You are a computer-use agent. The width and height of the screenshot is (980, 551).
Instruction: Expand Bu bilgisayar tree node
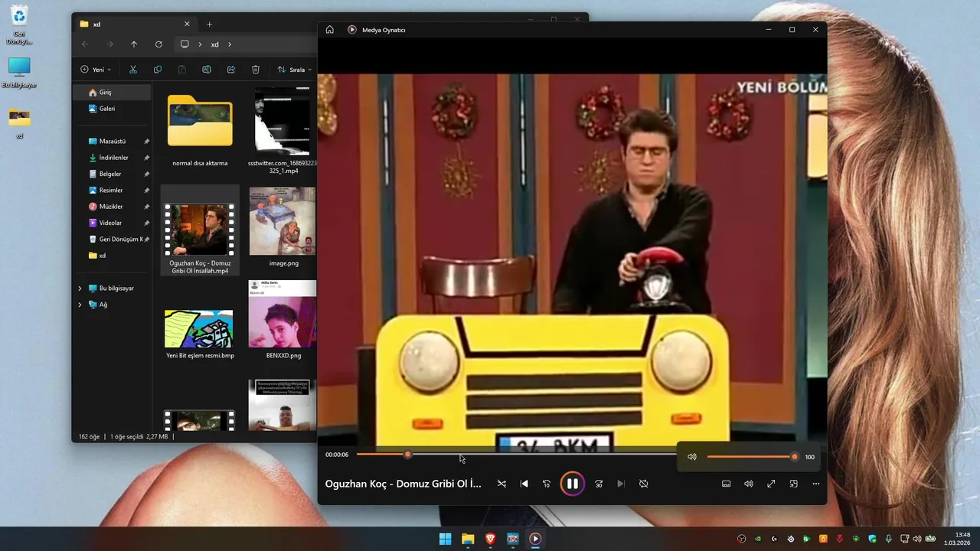point(80,289)
